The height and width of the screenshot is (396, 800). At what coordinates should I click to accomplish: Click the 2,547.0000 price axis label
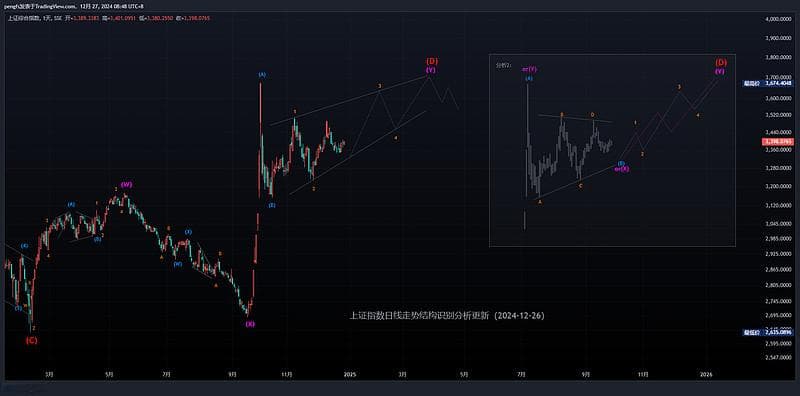[779, 358]
